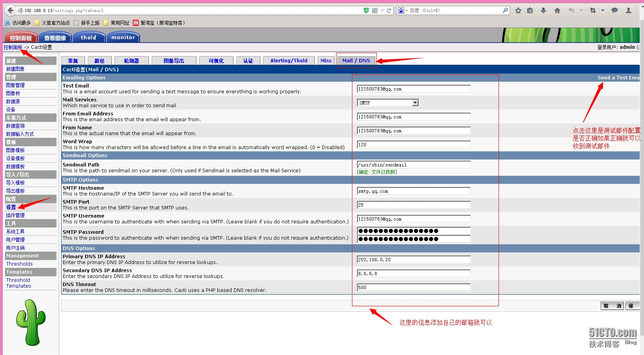Go back with the browser back arrow
The image size is (644, 355).
click(10, 10)
